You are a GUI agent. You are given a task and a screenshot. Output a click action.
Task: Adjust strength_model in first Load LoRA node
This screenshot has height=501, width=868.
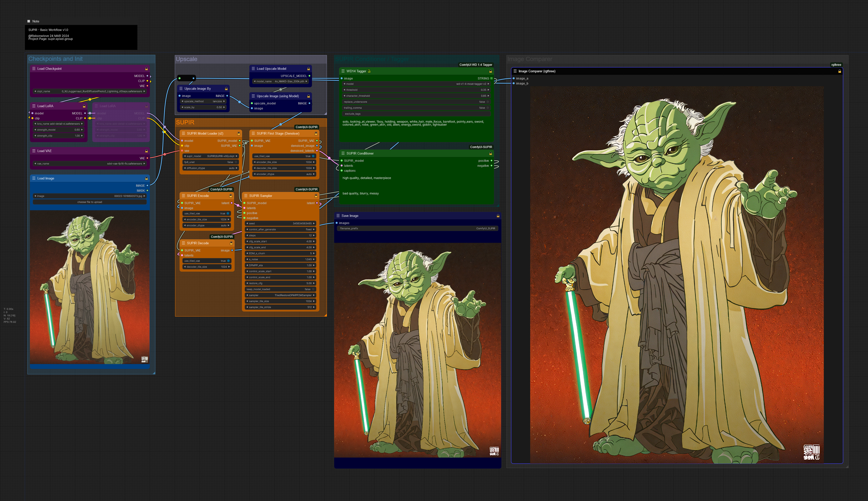point(59,130)
